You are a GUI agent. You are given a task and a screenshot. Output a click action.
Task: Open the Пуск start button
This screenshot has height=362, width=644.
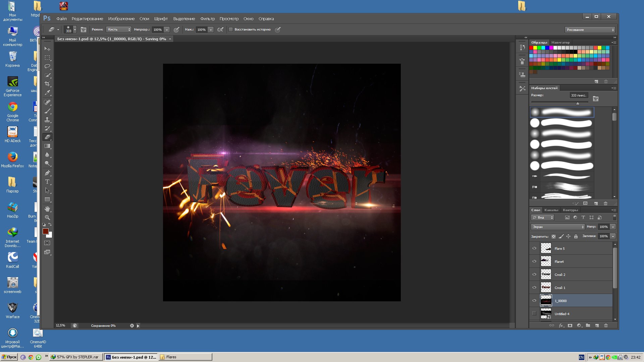click(x=9, y=357)
